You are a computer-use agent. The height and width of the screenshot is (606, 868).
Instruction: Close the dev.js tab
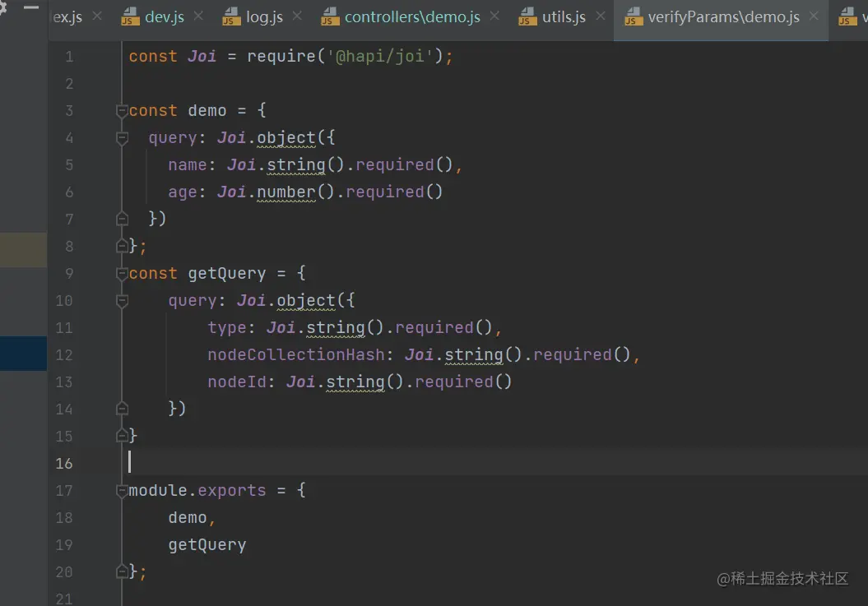coord(198,16)
